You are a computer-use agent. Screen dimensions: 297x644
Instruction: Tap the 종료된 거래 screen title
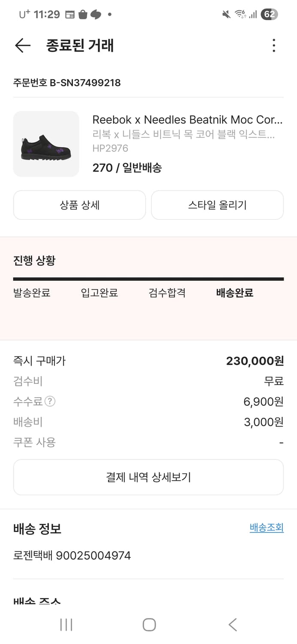click(80, 46)
